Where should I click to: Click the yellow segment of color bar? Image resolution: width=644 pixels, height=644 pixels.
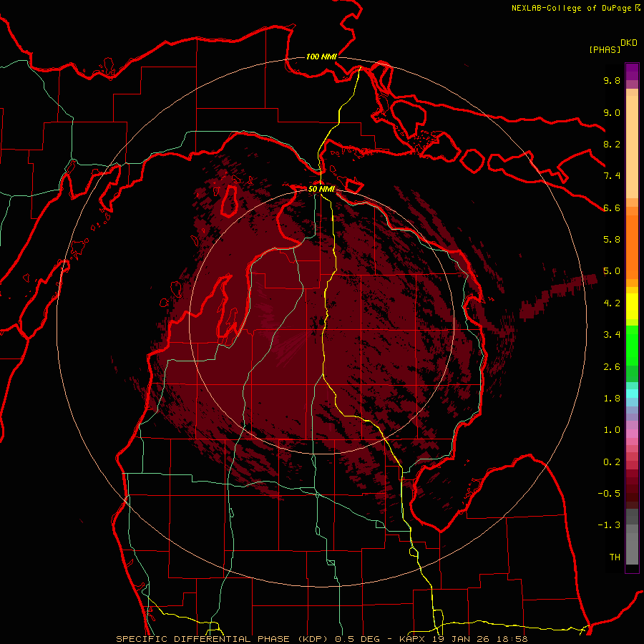pos(632,306)
